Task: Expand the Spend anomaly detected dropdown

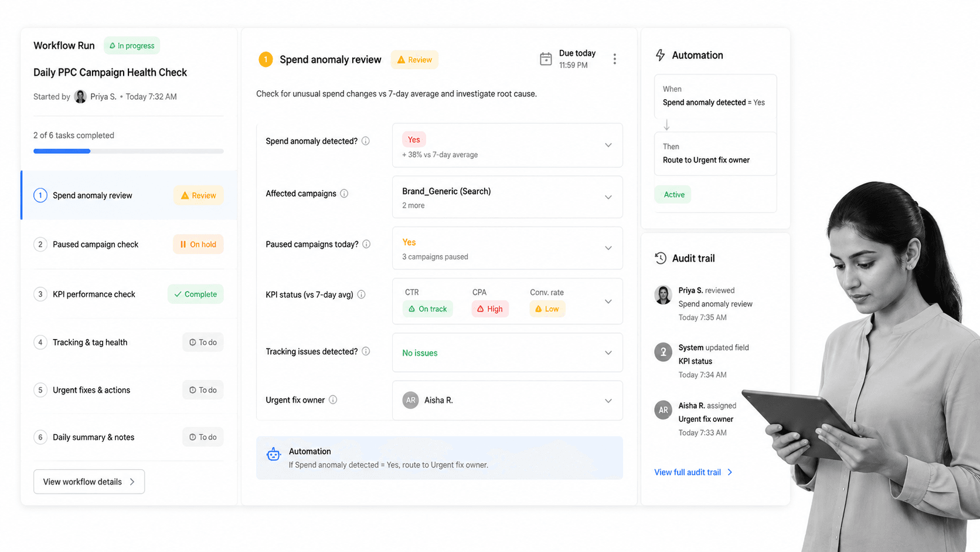Action: pos(608,145)
